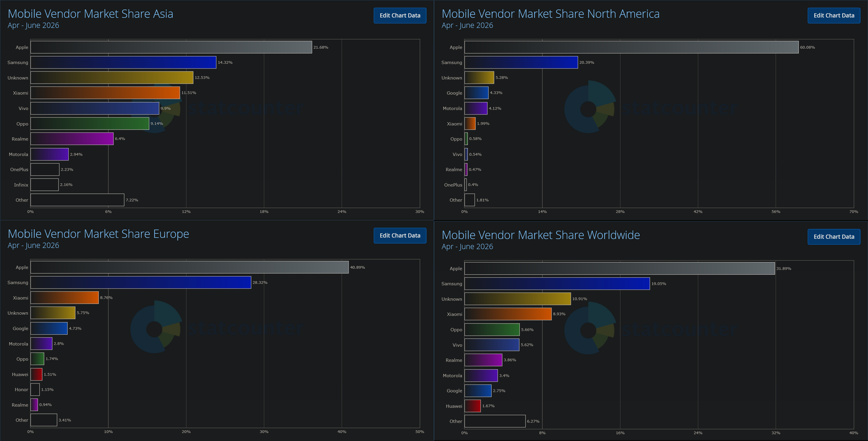Click the Asia chart's "Apr - June 2026" subtitle
The height and width of the screenshot is (441, 868).
(x=33, y=25)
